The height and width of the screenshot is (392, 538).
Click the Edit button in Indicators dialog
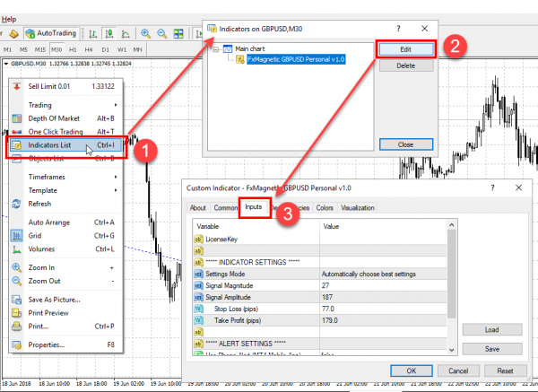coord(406,49)
